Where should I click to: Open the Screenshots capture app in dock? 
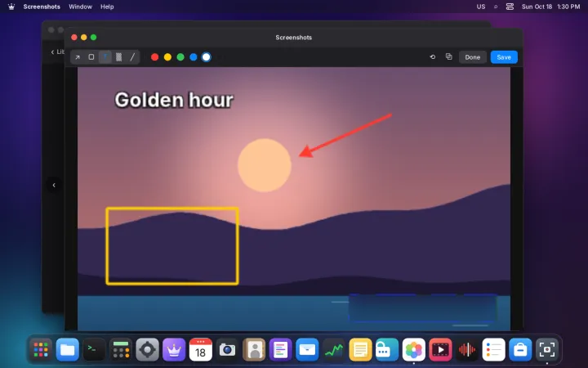pos(546,350)
